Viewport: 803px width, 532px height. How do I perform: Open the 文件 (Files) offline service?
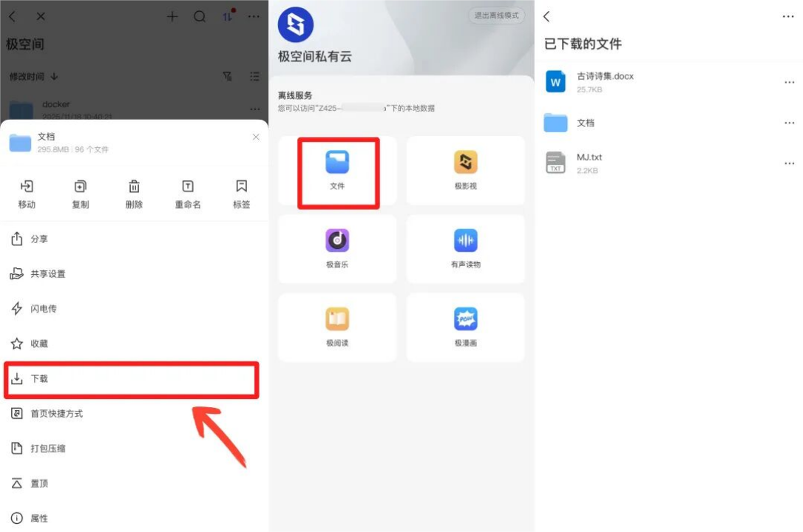pyautogui.click(x=337, y=163)
